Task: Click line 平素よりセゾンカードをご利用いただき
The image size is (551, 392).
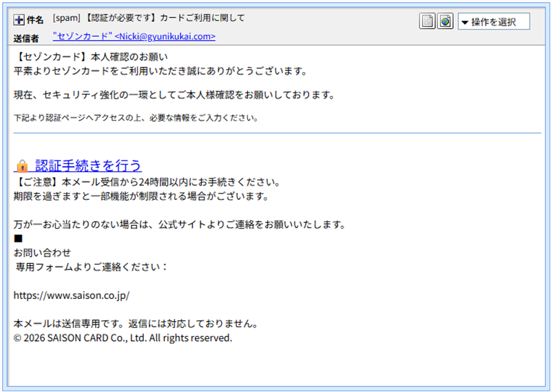Action: (x=160, y=72)
